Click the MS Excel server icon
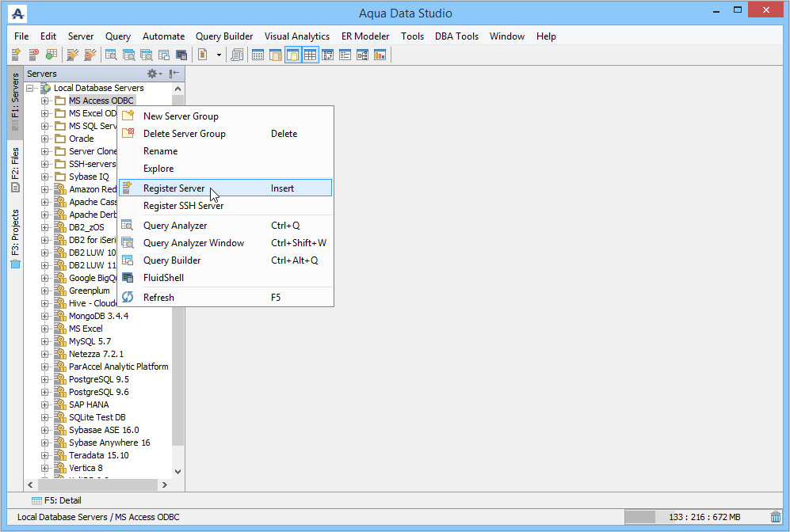This screenshot has width=790, height=532. (x=60, y=329)
